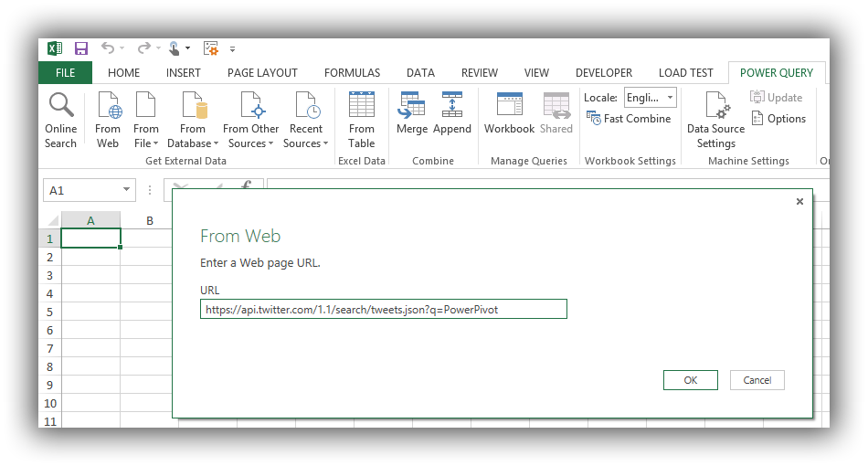This screenshot has height=466, width=868.
Task: Click the Merge queries icon
Action: (x=411, y=105)
